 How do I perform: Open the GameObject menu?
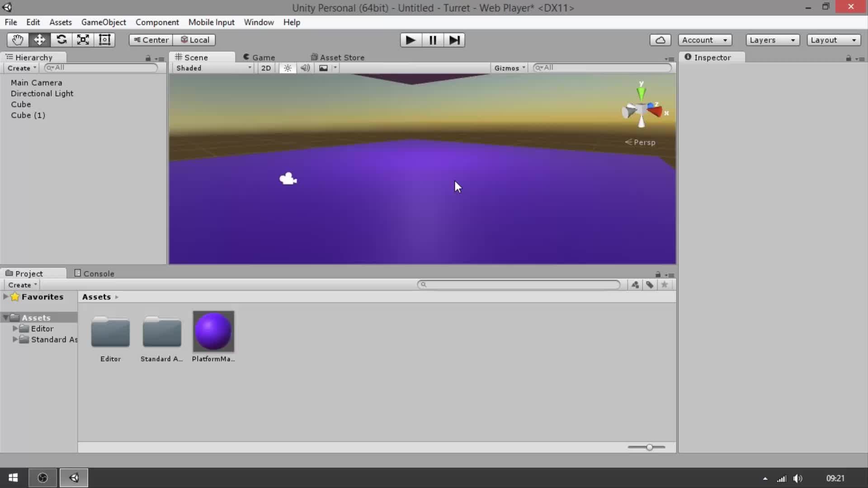tap(104, 22)
